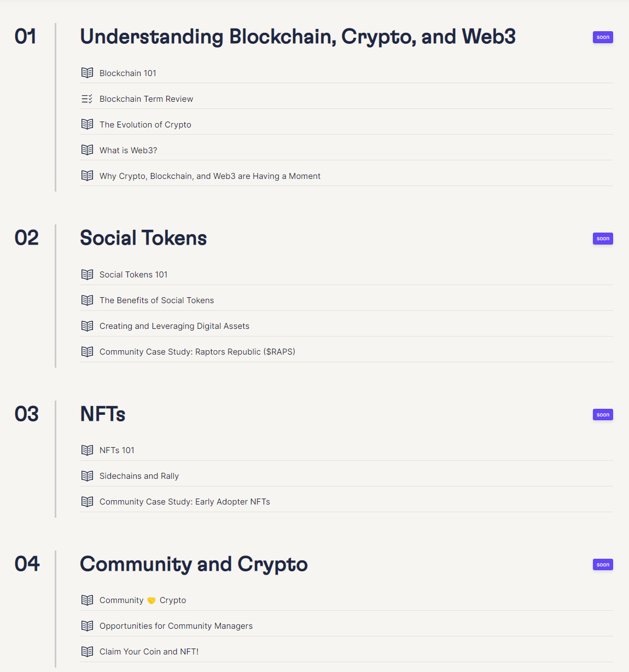Image resolution: width=629 pixels, height=672 pixels.
Task: Click the handshake emoji in Community Crypto lesson
Action: [152, 600]
